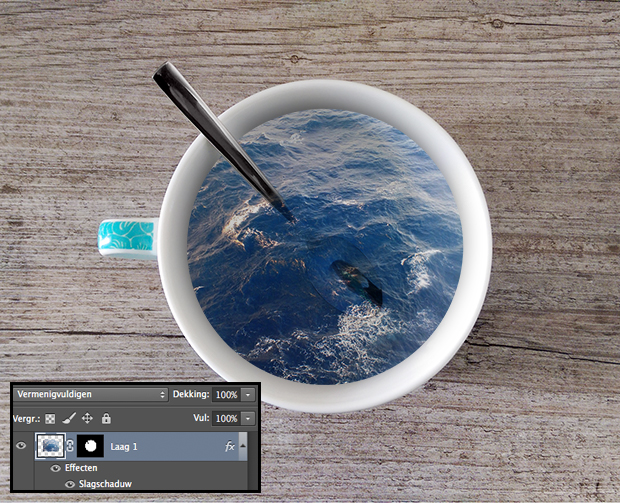This screenshot has height=503, width=620.
Task: Hide the Laag 1 layer
Action: [x=21, y=446]
